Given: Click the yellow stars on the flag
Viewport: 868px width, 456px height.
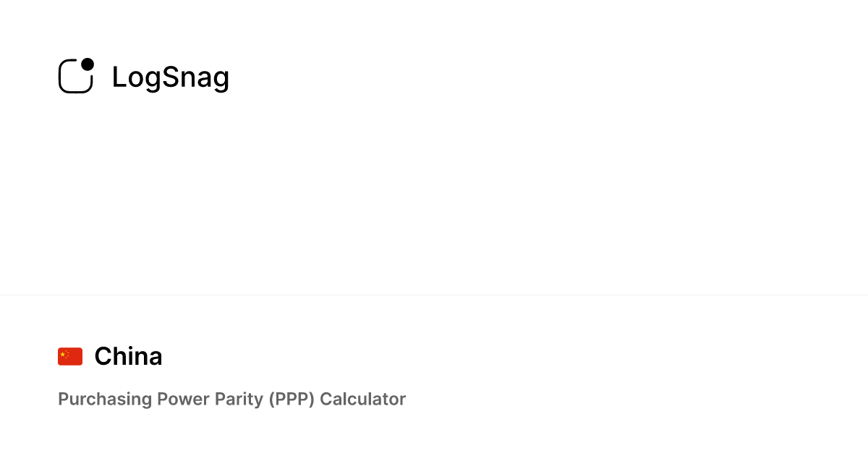Looking at the screenshot, I should [64, 354].
